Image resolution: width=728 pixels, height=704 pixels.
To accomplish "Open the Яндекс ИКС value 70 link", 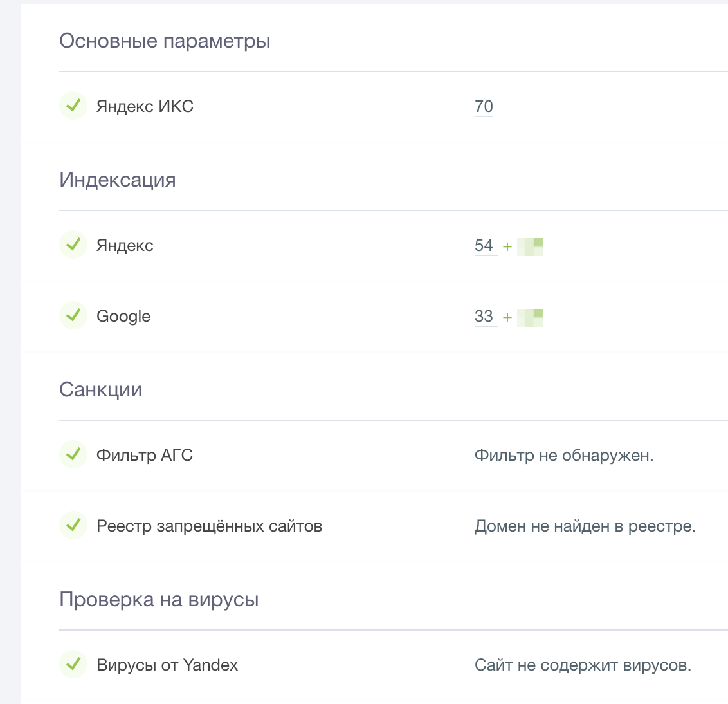I will click(x=484, y=107).
